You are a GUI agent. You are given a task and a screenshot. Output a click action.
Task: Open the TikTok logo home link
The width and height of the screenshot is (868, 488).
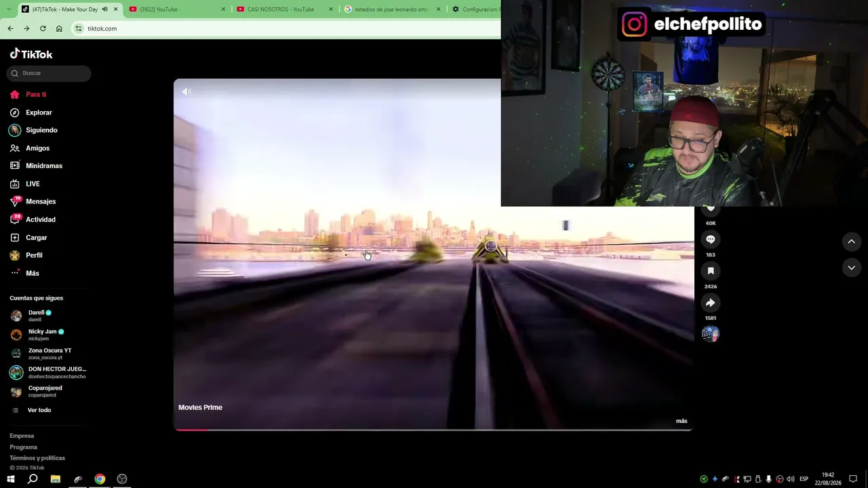click(31, 54)
